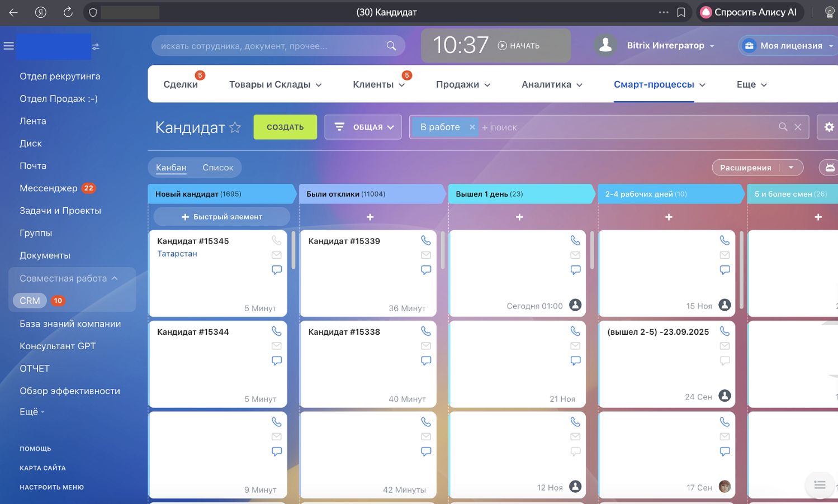This screenshot has height=504, width=838.
Task: Add item in Вышел 1 день column plus
Action: pyautogui.click(x=519, y=217)
